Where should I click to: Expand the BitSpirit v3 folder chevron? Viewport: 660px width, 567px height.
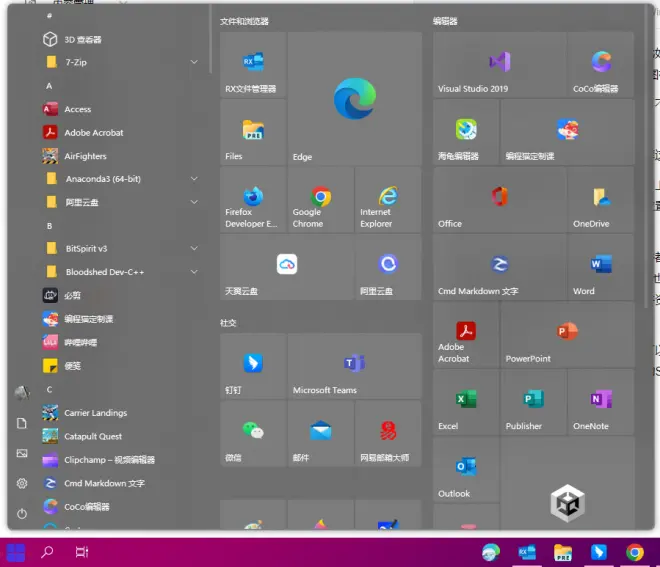[194, 249]
